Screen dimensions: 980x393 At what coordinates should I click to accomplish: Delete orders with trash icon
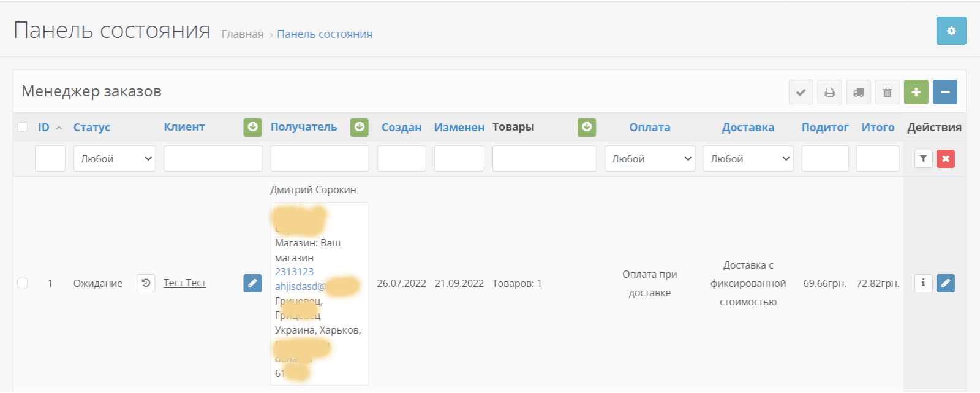point(888,93)
